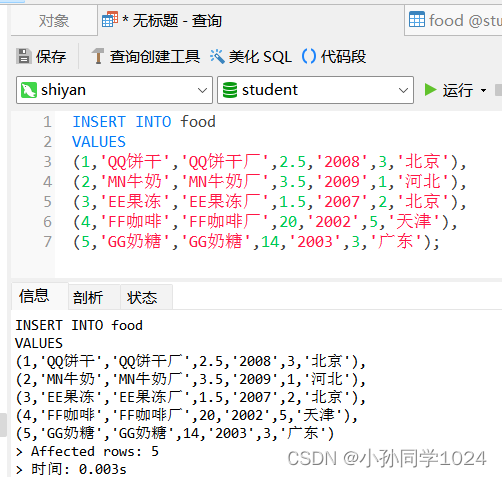Open the food @stu table tab
The image size is (502, 477).
(453, 21)
